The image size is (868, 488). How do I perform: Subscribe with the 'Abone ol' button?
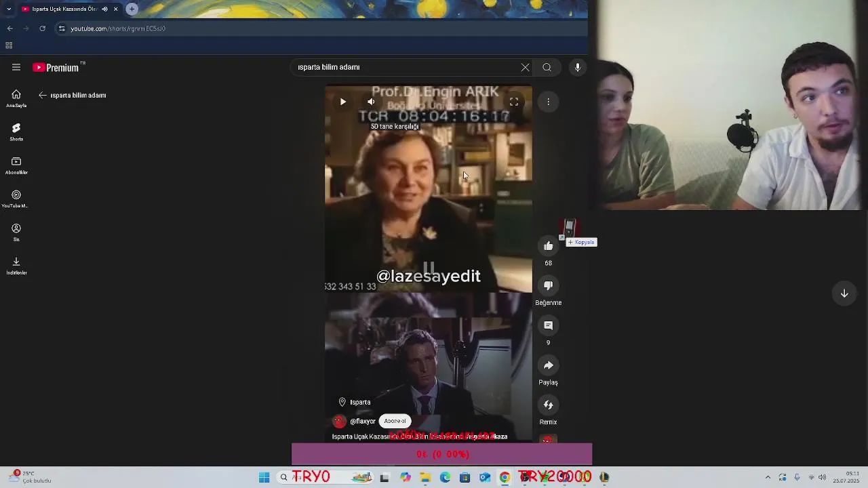[x=395, y=421]
